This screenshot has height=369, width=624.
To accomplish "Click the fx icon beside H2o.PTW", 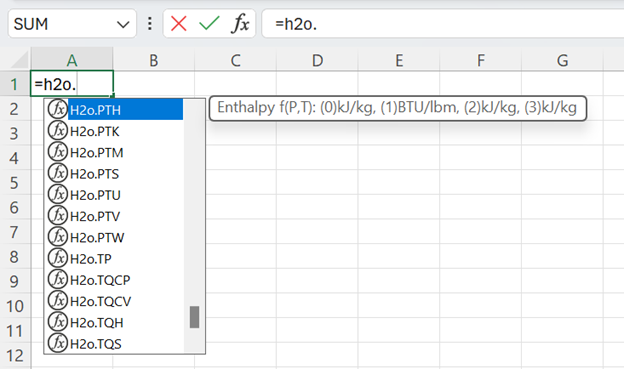I will [58, 236].
